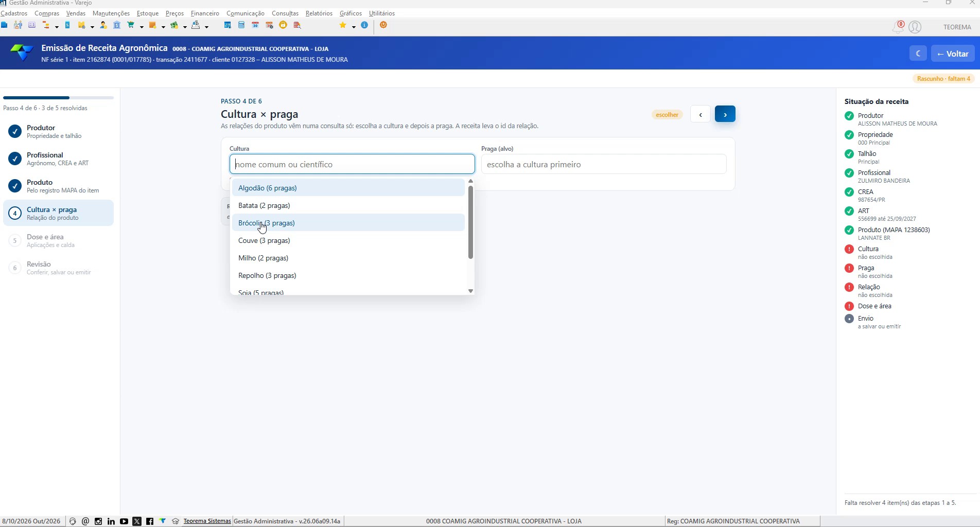
Task: Open the Utilitários menu
Action: point(382,13)
